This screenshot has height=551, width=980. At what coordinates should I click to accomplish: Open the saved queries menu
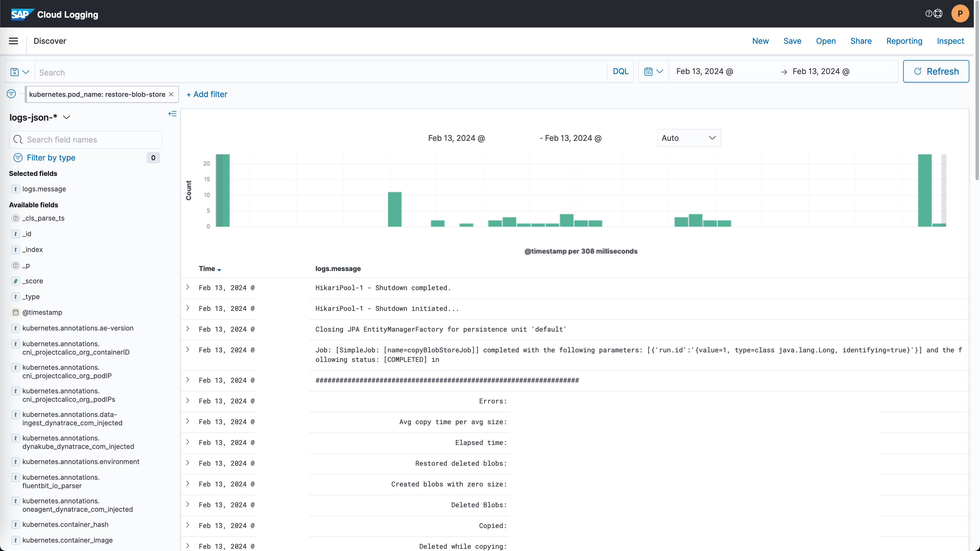(20, 72)
